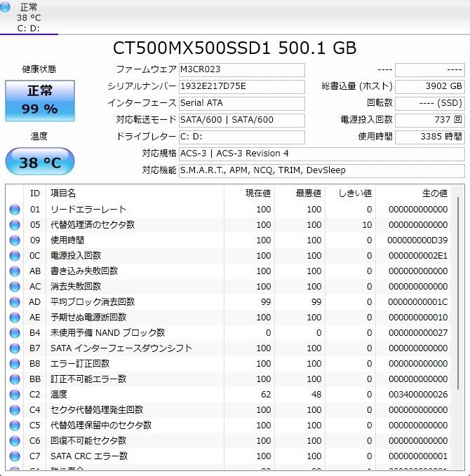This screenshot has width=470, height=476.
Task: Click the top drive status circle icon
Action: tap(5, 7)
